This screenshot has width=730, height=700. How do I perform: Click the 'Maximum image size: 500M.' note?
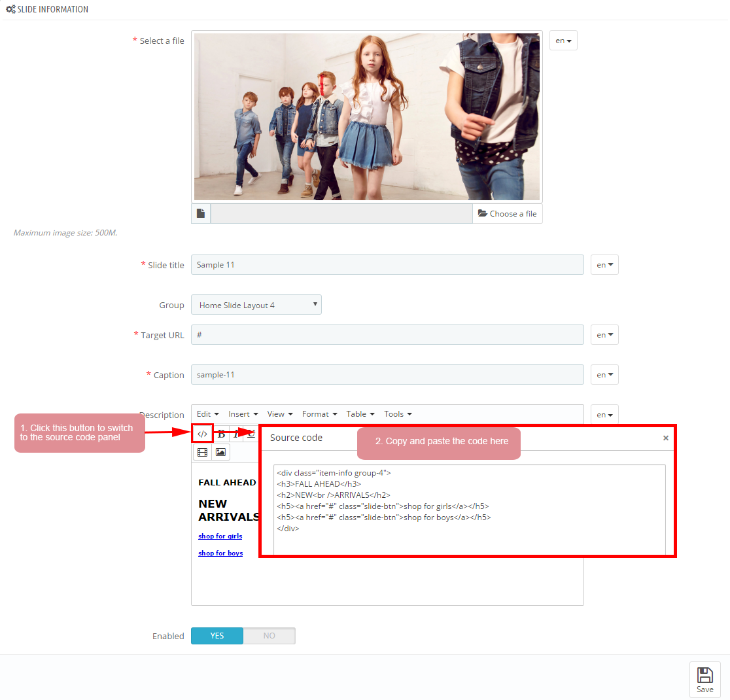[x=65, y=233]
